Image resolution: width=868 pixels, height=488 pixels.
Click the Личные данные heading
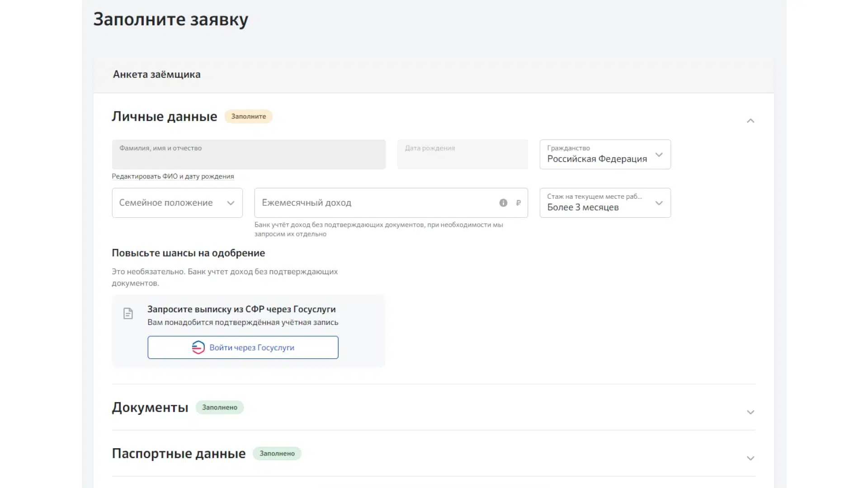click(x=165, y=117)
